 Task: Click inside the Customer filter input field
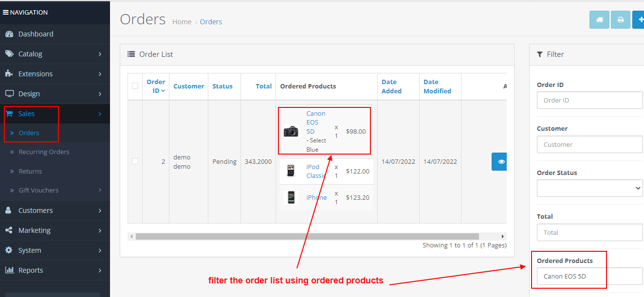[589, 144]
